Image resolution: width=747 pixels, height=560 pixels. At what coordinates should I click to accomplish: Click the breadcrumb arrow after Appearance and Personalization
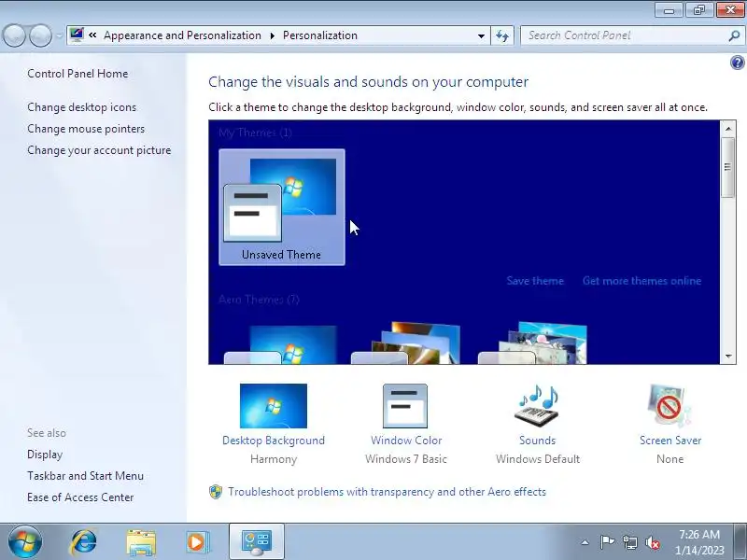pos(272,35)
